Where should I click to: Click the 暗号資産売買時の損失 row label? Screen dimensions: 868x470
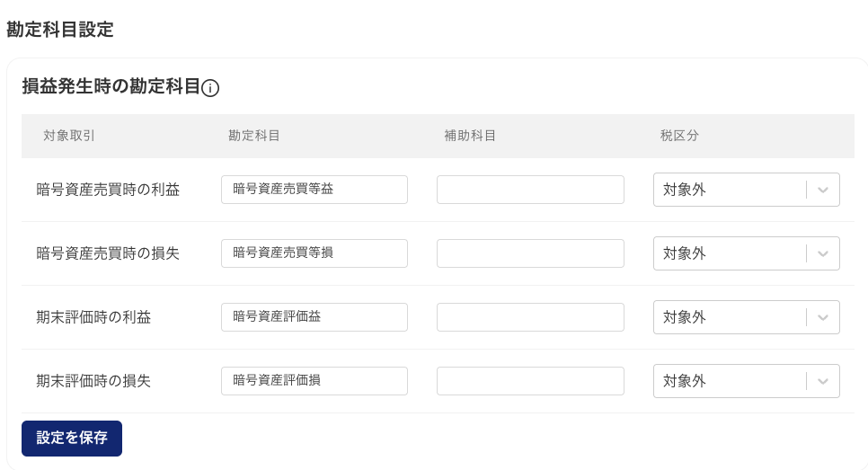click(108, 253)
